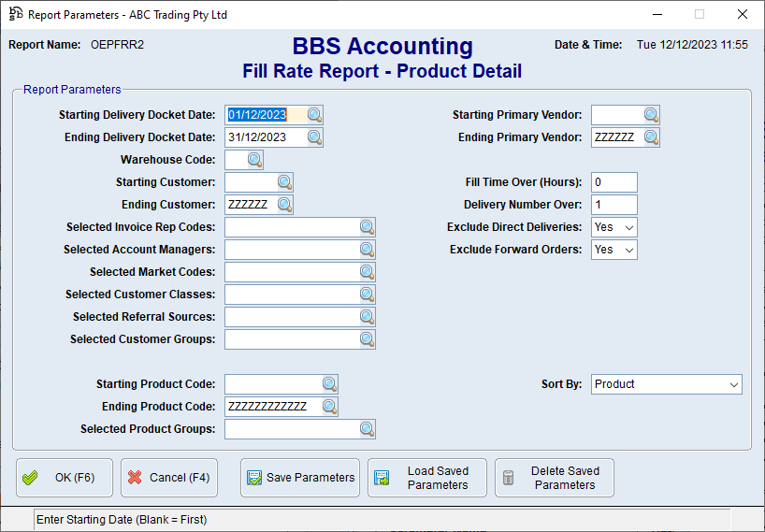The height and width of the screenshot is (532, 765).
Task: Open Starting Customer search lookup
Action: pyautogui.click(x=285, y=182)
